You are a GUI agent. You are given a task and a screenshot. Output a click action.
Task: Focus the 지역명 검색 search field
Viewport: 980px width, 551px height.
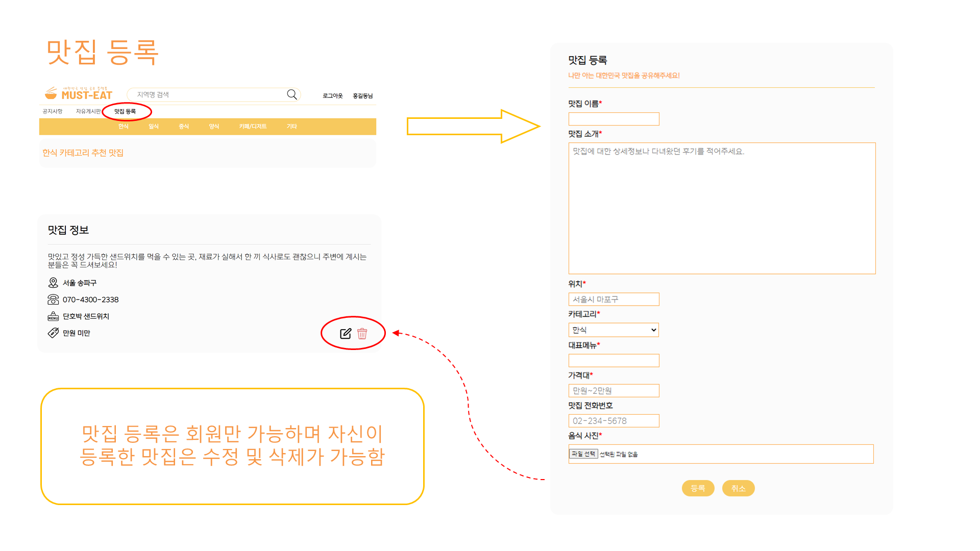[213, 94]
